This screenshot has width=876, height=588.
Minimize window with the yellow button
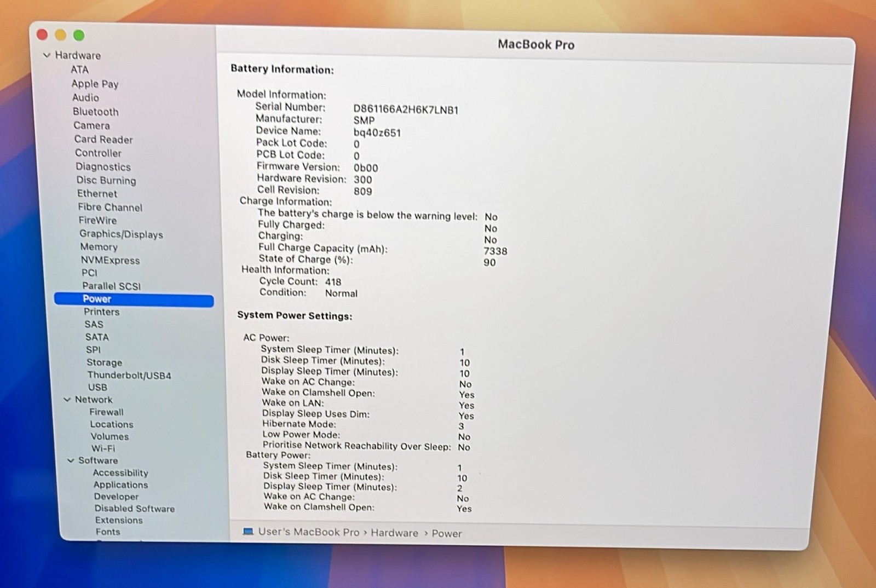[61, 35]
